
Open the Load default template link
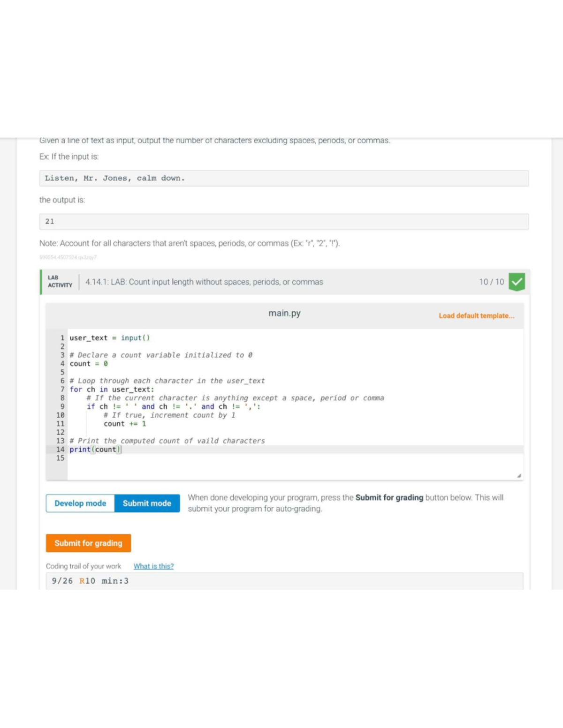coord(476,315)
